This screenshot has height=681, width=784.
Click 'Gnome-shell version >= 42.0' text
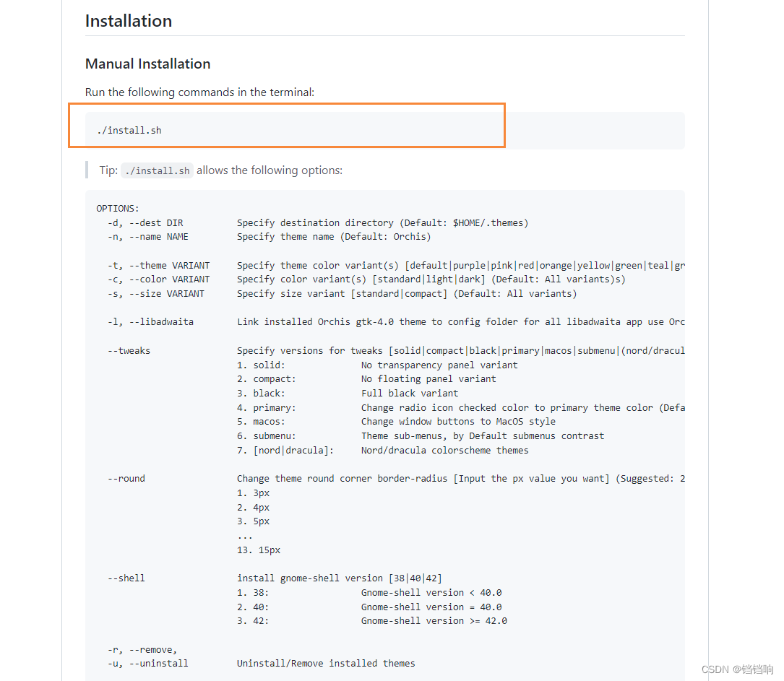[x=434, y=621]
